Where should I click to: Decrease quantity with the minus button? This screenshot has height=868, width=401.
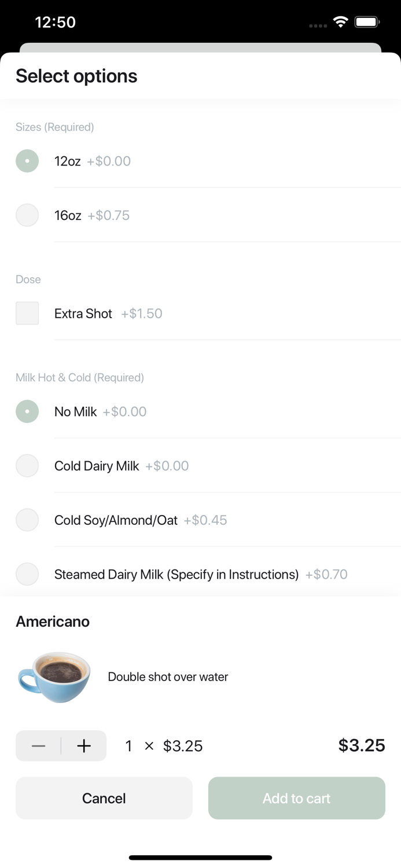[x=38, y=746]
